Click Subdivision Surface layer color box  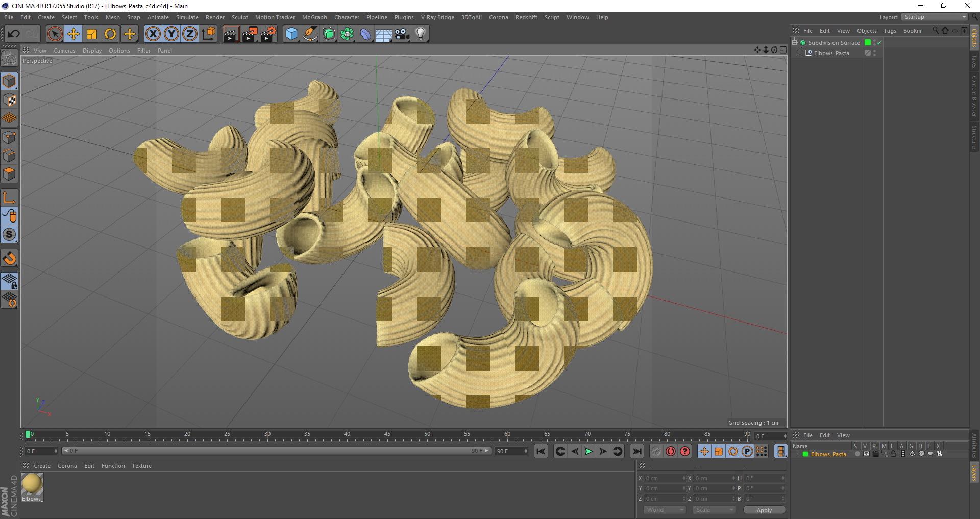(867, 43)
